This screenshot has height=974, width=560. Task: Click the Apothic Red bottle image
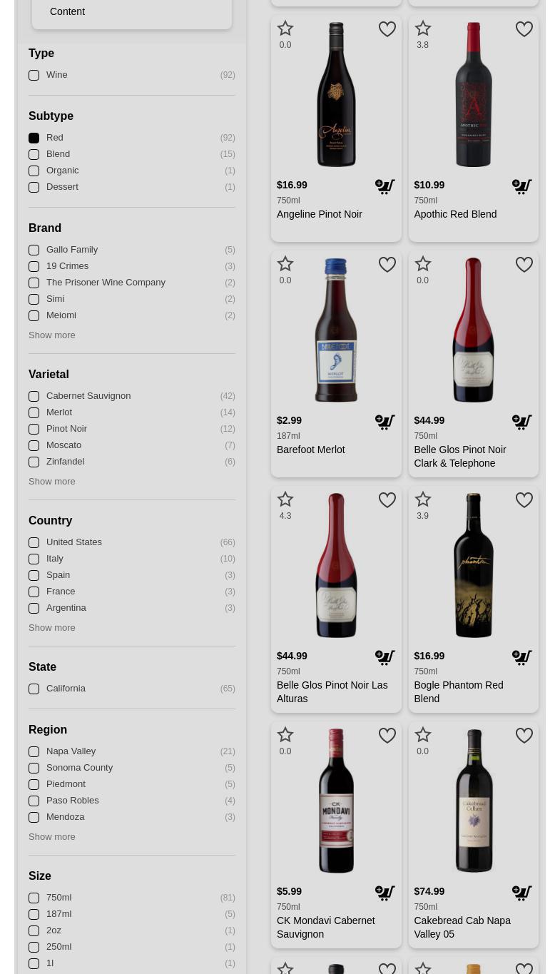coord(474,94)
